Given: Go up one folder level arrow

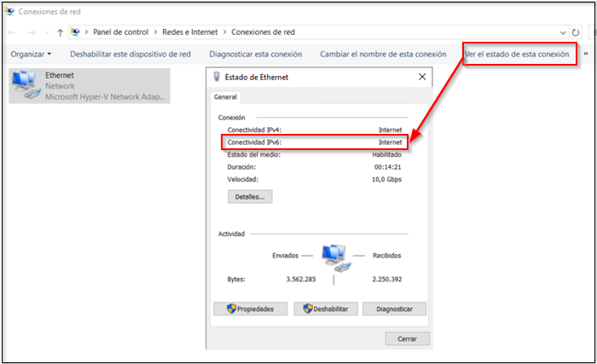Looking at the screenshot, I should click(60, 32).
